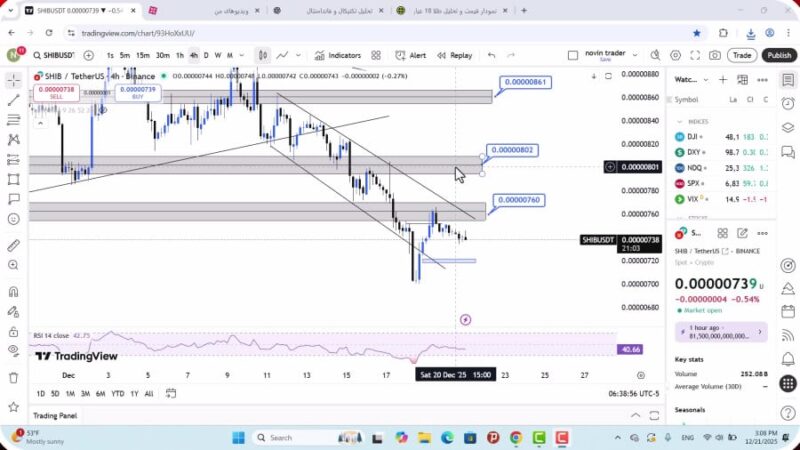The height and width of the screenshot is (450, 800).
Task: Select the 3M date range
Action: click(x=85, y=393)
